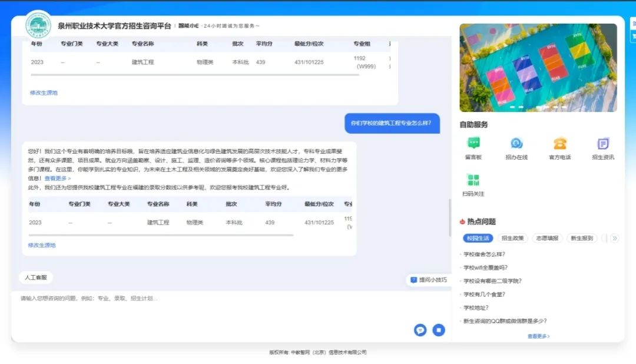The height and width of the screenshot is (364, 636).
Task: Open the 扫码关注 QR code icon
Action: pyautogui.click(x=473, y=180)
